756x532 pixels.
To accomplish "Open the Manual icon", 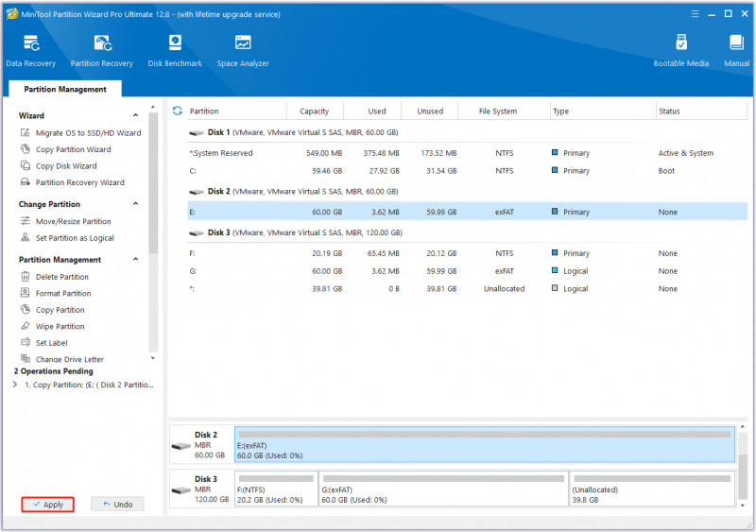I will coord(736,51).
